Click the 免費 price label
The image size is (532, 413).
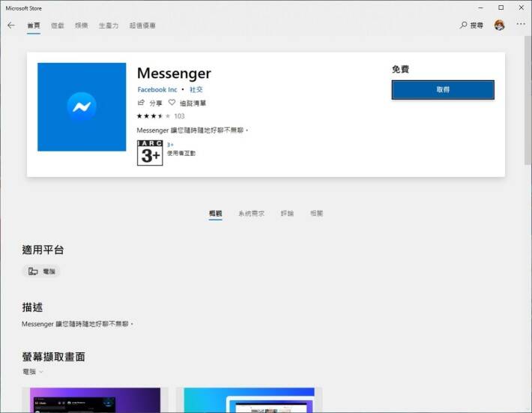(400, 69)
